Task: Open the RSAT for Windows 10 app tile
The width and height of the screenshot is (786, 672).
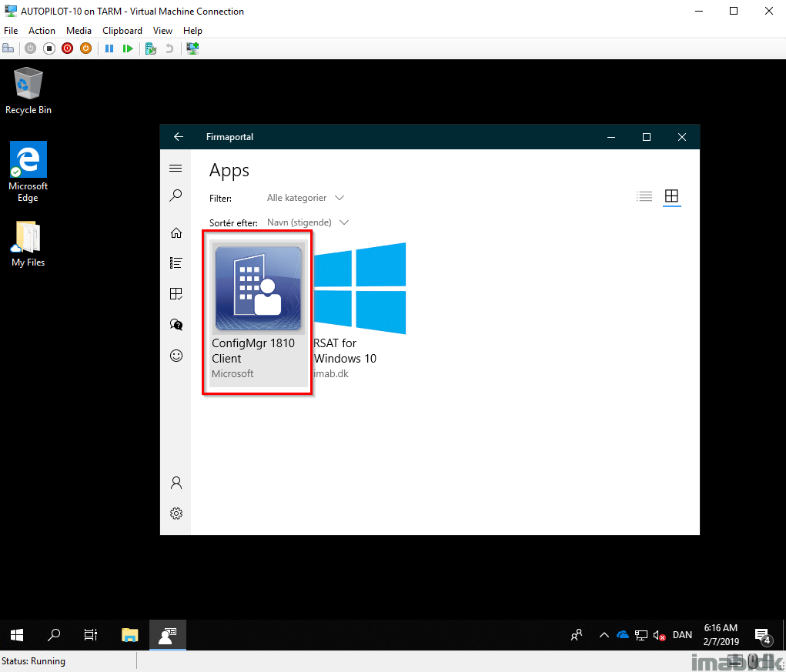Action: point(359,311)
